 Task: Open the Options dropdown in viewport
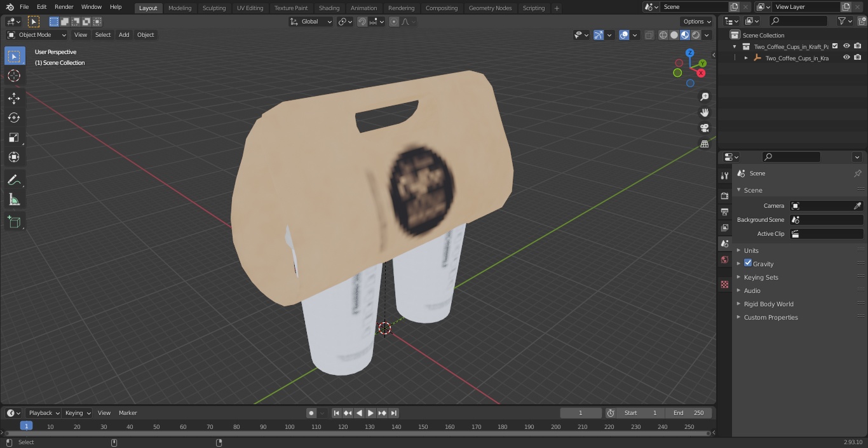click(x=697, y=22)
